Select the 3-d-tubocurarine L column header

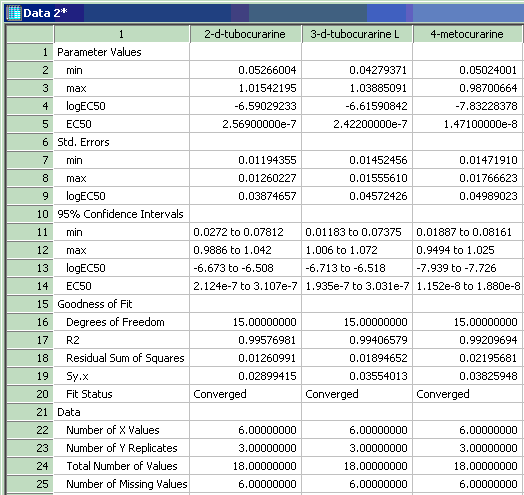click(357, 34)
